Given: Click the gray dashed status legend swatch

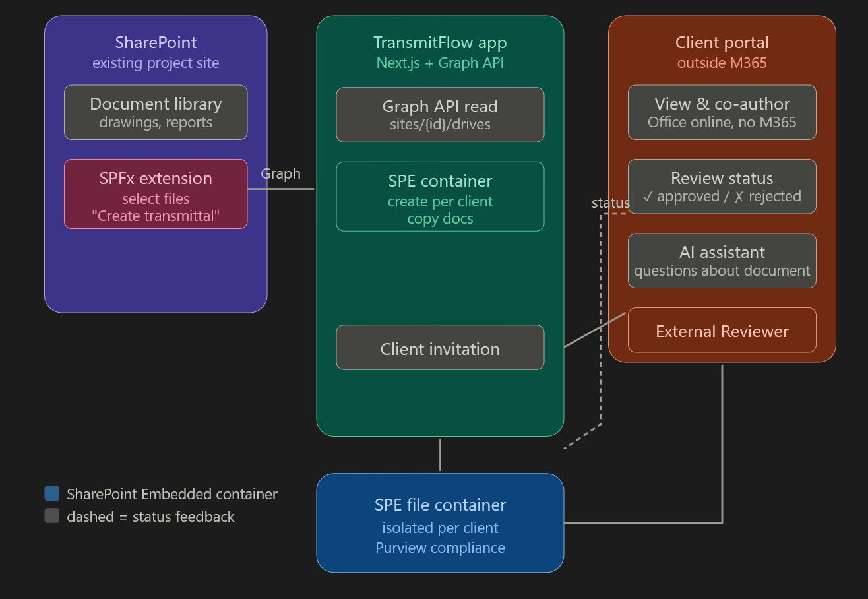Looking at the screenshot, I should click(x=52, y=516).
